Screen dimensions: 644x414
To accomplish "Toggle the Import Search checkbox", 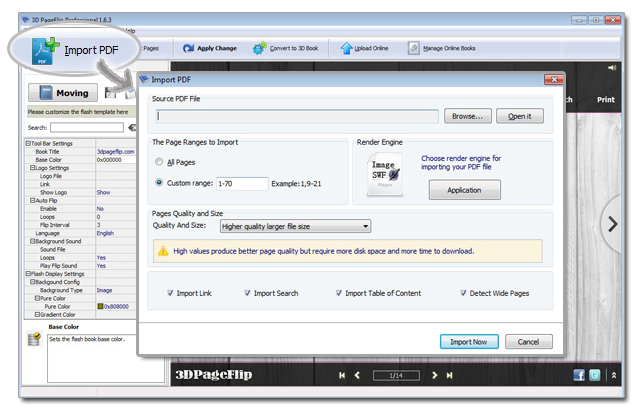I will 247,293.
